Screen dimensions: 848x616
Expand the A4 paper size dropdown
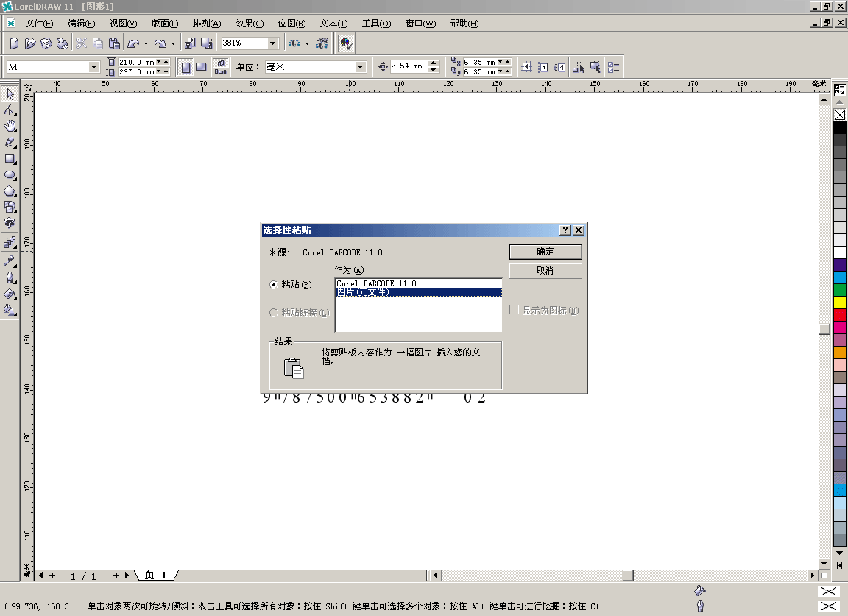click(x=93, y=67)
